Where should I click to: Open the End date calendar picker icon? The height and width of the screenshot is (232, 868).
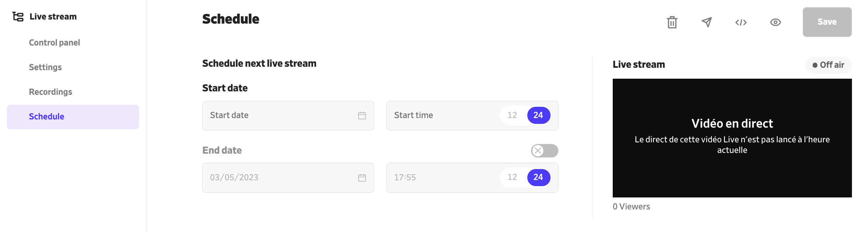click(x=362, y=178)
